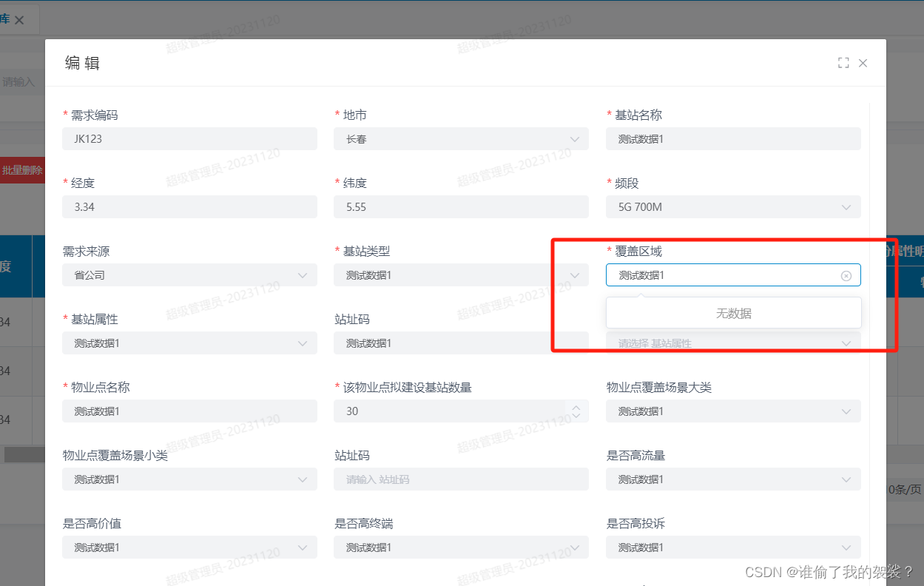The height and width of the screenshot is (586, 924).
Task: Click the 物业点名称 input field
Action: [189, 411]
